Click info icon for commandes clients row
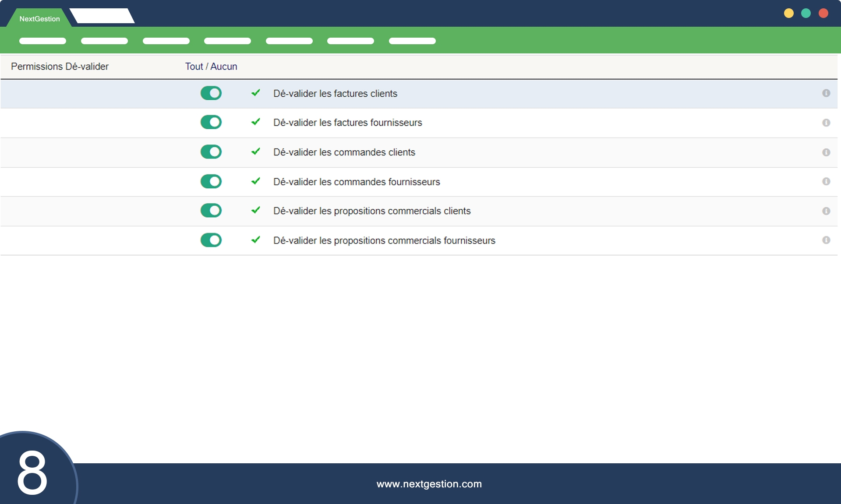Screen dimensions: 841x504 tap(826, 152)
